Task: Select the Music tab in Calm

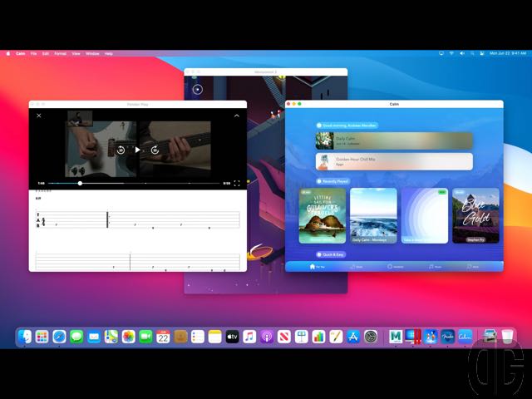Action: (x=435, y=267)
